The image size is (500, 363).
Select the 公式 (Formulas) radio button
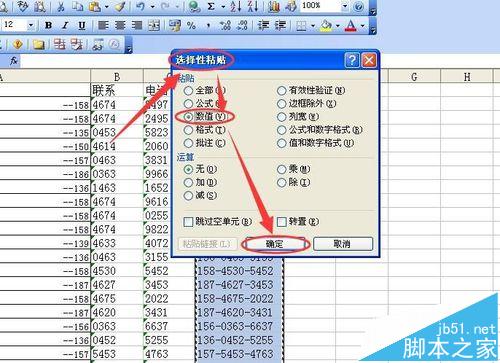click(188, 104)
